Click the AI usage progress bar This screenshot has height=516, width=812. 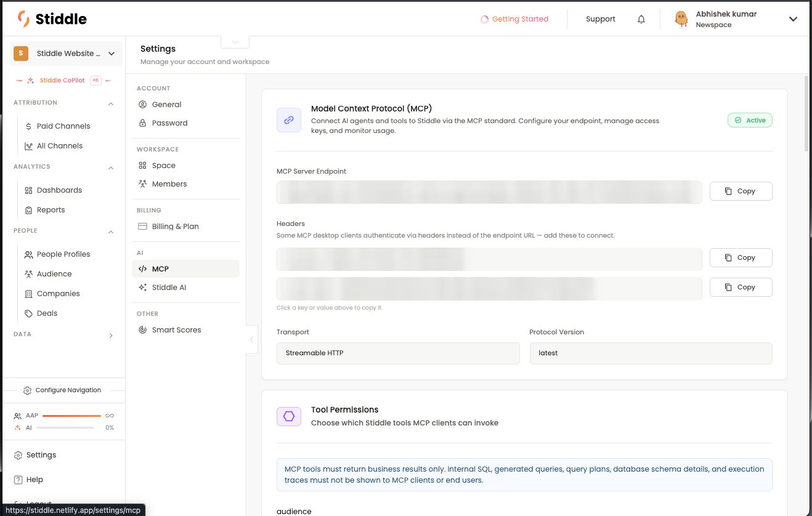(65, 427)
